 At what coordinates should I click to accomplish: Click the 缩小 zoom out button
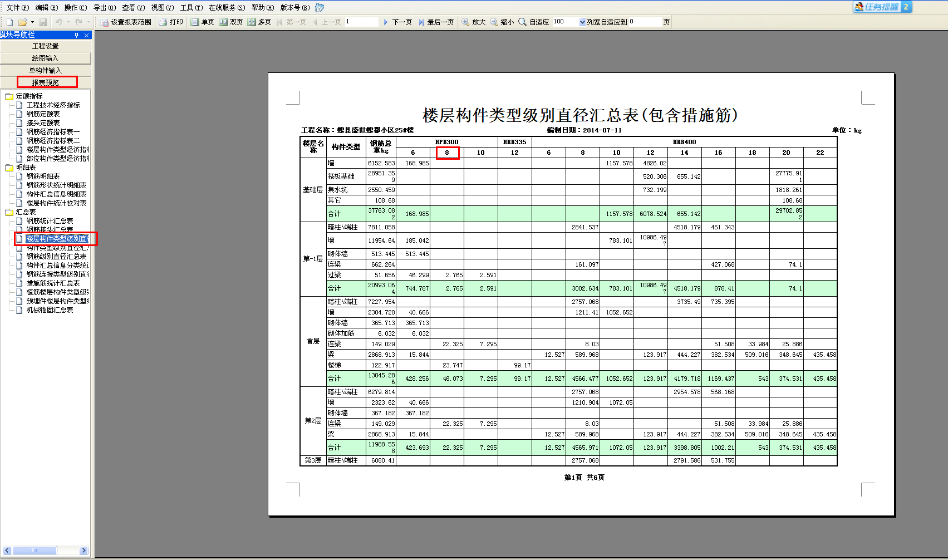coord(502,22)
